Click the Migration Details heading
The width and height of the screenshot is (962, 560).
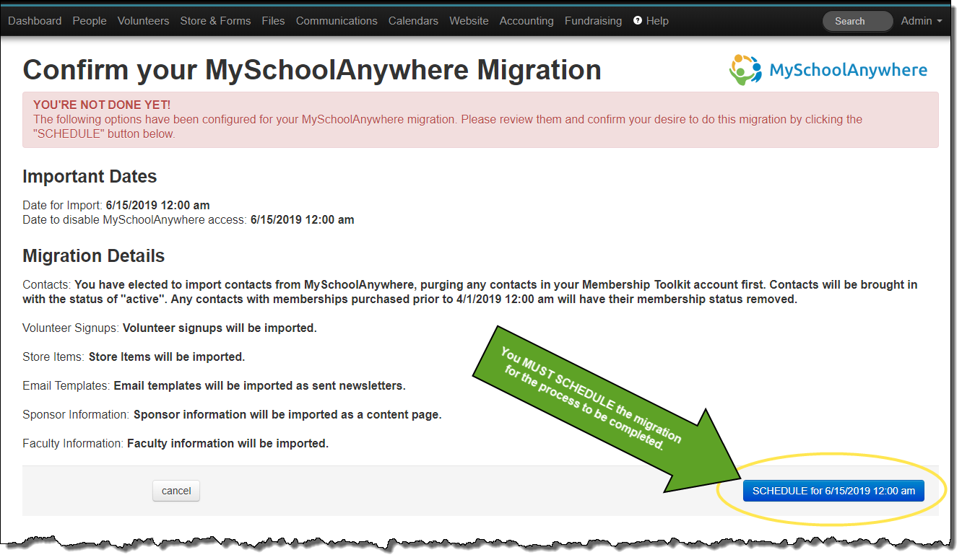pyautogui.click(x=94, y=256)
